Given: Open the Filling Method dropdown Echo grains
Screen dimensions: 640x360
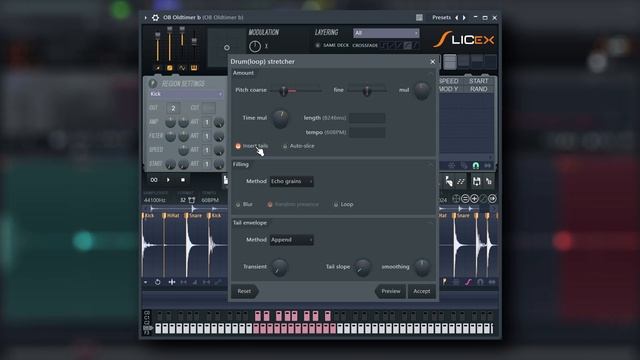Looking at the screenshot, I should (x=291, y=181).
